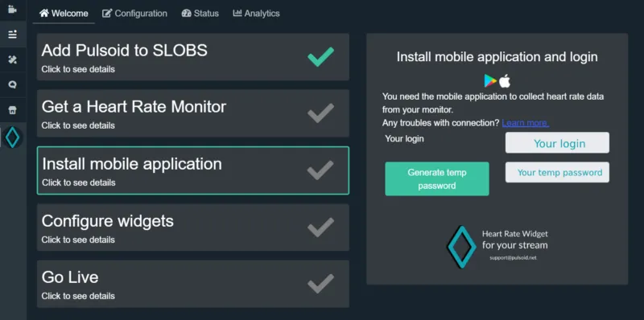
Task: Click the Your login field
Action: pyautogui.click(x=557, y=143)
